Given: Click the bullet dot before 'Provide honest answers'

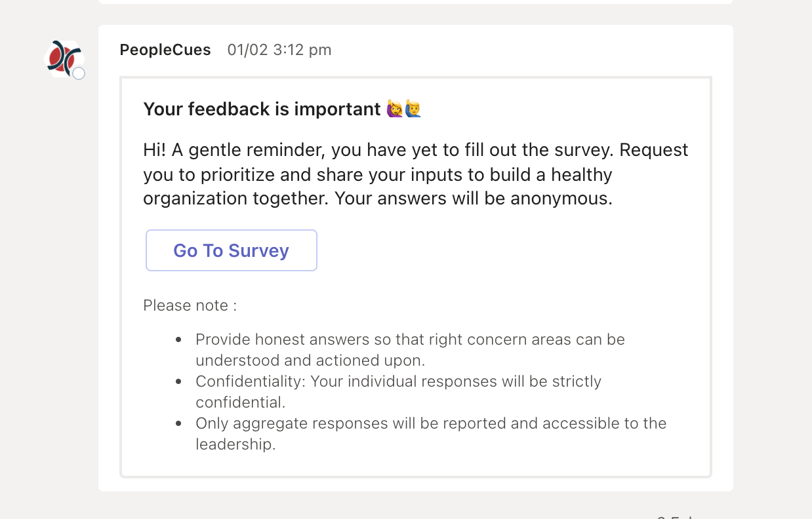Looking at the screenshot, I should pos(179,340).
